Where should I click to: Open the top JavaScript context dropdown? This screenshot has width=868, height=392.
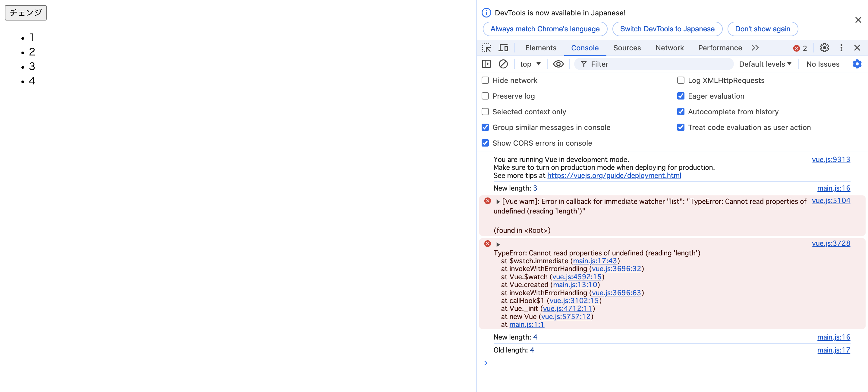tap(530, 64)
